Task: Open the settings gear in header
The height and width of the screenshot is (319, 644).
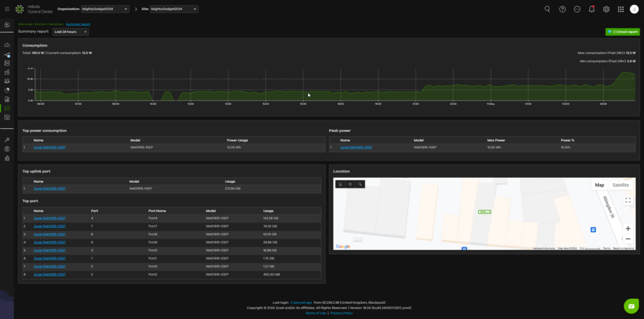Action: [606, 9]
